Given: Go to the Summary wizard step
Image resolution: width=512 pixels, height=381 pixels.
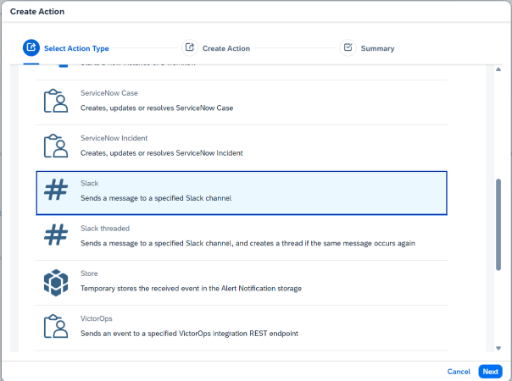Looking at the screenshot, I should coord(377,49).
